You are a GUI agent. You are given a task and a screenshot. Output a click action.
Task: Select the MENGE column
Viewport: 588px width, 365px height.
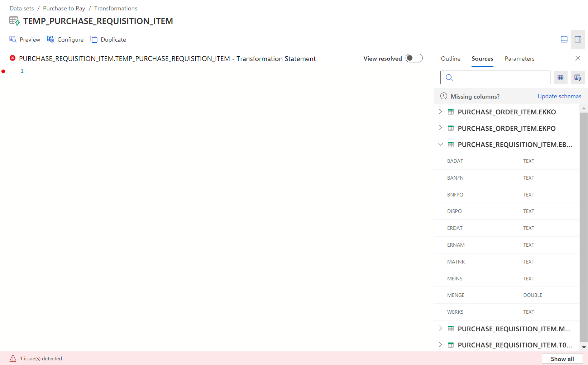tap(506, 295)
